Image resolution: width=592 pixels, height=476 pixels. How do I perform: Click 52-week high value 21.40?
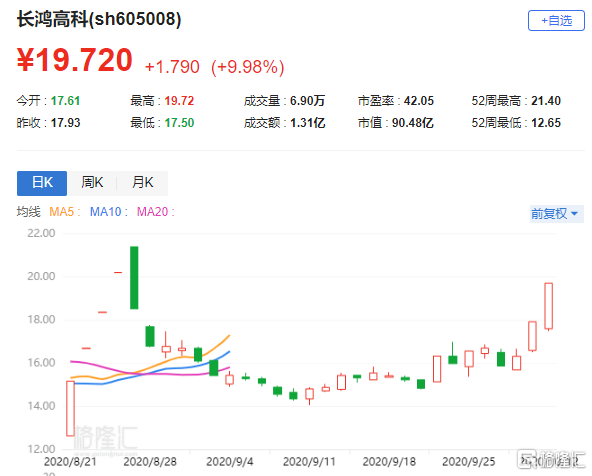click(546, 101)
